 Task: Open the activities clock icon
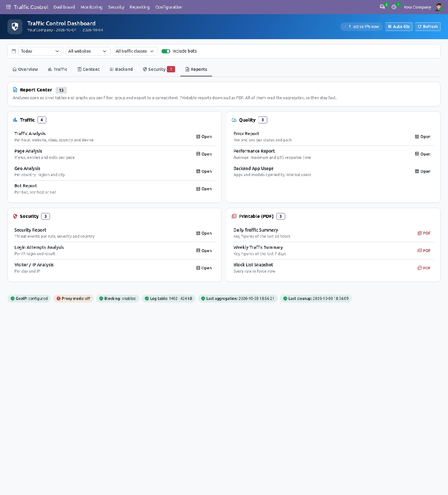pyautogui.click(x=394, y=7)
